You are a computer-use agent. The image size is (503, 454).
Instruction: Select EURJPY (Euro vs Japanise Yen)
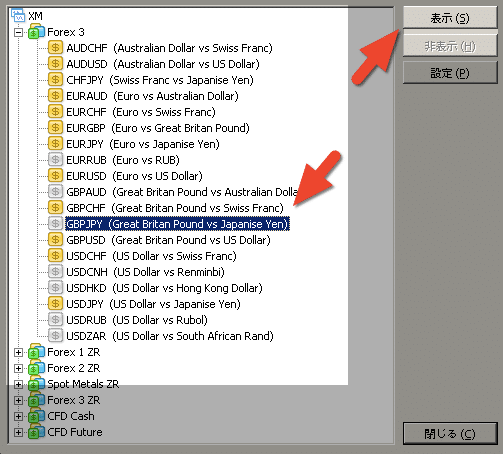143,144
